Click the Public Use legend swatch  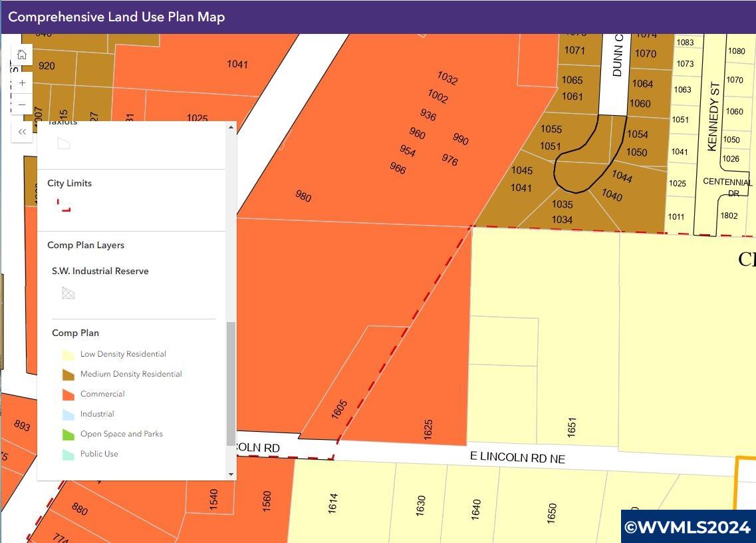pos(68,454)
